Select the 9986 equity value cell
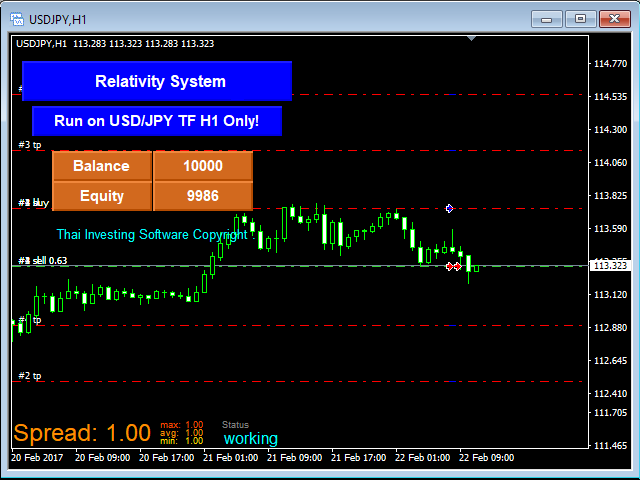 [x=202, y=196]
